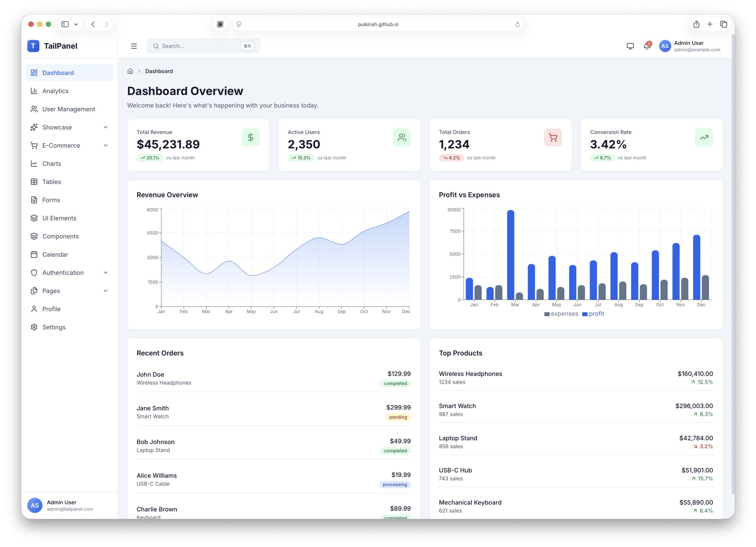Click the monitor theme icon in header
The image size is (756, 547).
(x=630, y=46)
